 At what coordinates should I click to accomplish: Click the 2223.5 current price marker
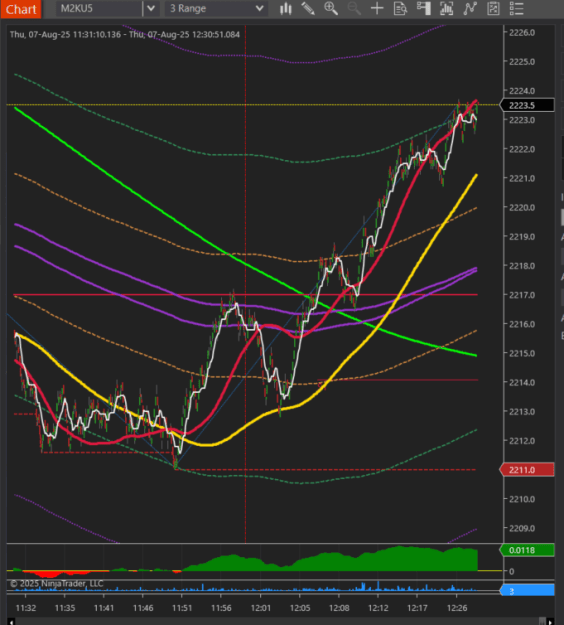point(527,105)
